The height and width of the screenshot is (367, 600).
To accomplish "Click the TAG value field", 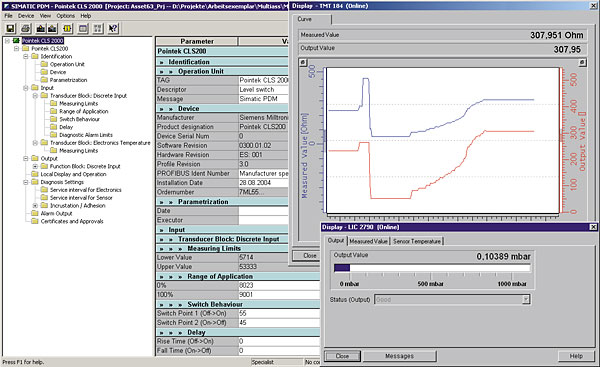I will 263,80.
